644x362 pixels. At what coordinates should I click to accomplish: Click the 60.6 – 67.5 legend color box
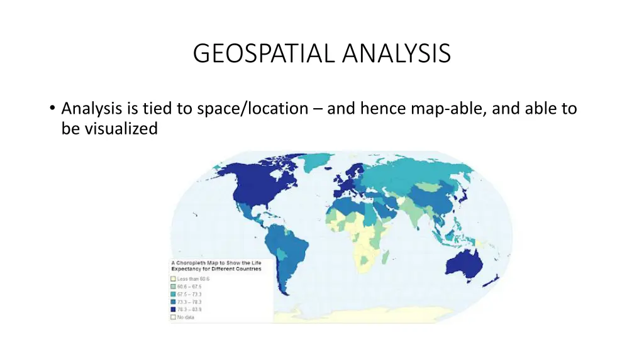174,286
